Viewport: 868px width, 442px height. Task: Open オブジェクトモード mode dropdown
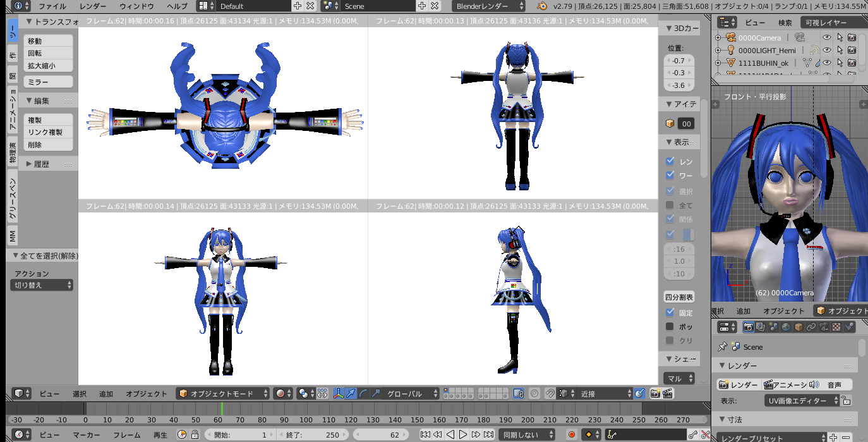coord(222,393)
